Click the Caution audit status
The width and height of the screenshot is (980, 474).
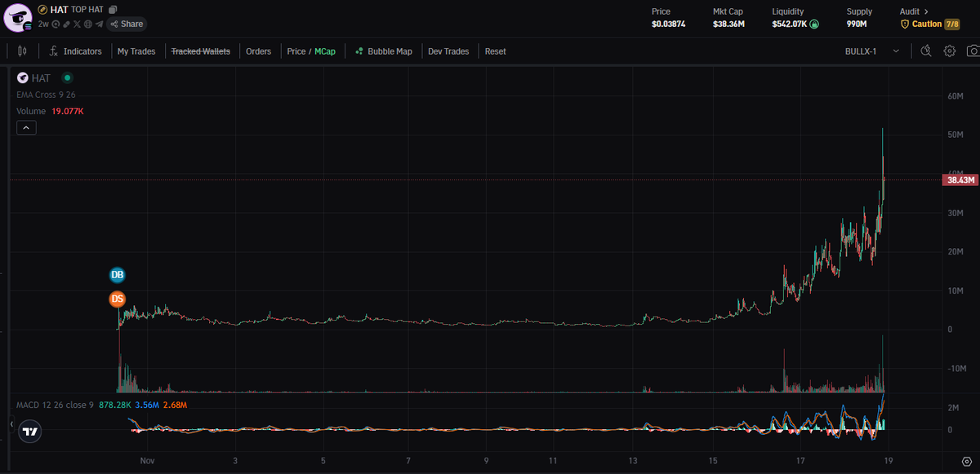click(x=921, y=24)
